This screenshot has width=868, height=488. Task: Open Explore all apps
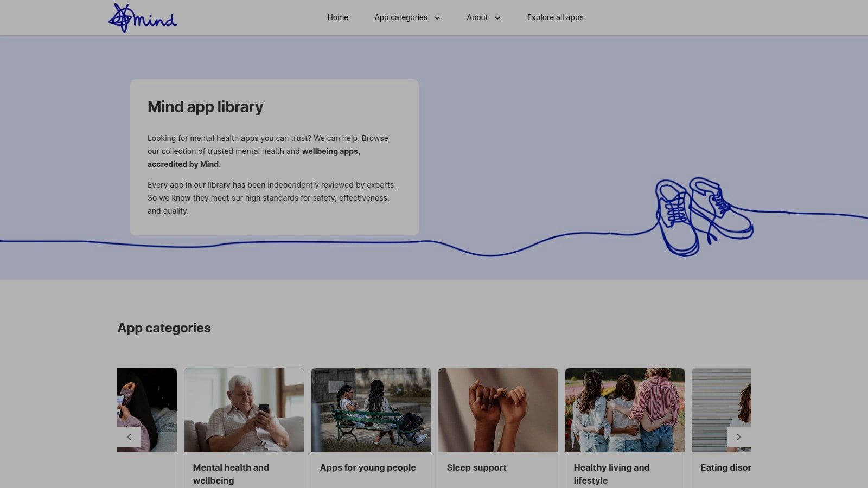click(555, 17)
